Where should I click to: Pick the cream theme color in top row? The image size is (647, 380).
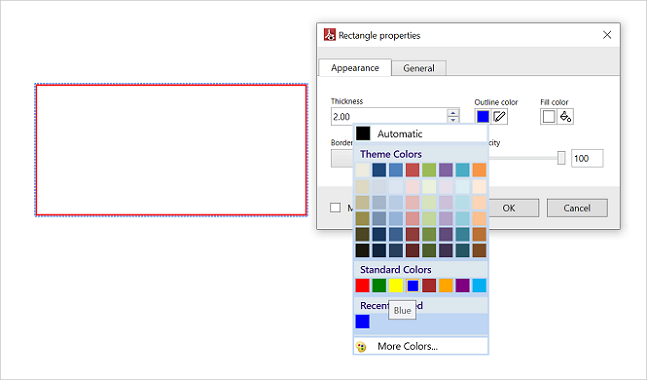point(363,170)
